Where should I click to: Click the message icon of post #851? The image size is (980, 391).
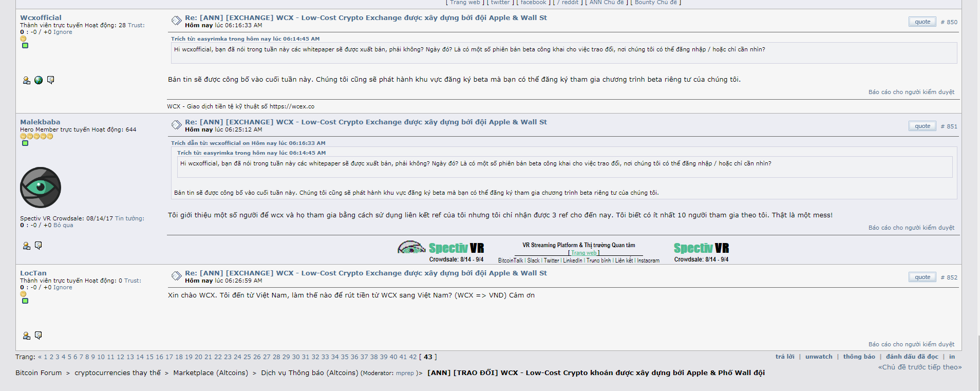(x=176, y=125)
